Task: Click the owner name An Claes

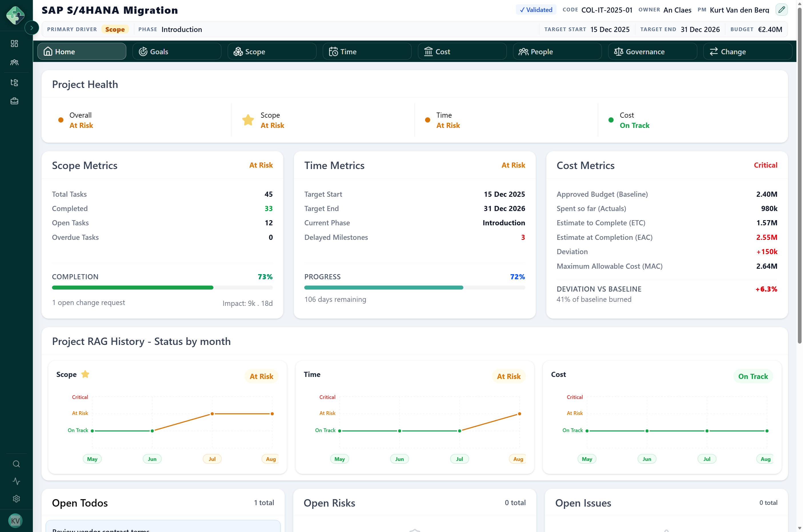Action: [677, 10]
